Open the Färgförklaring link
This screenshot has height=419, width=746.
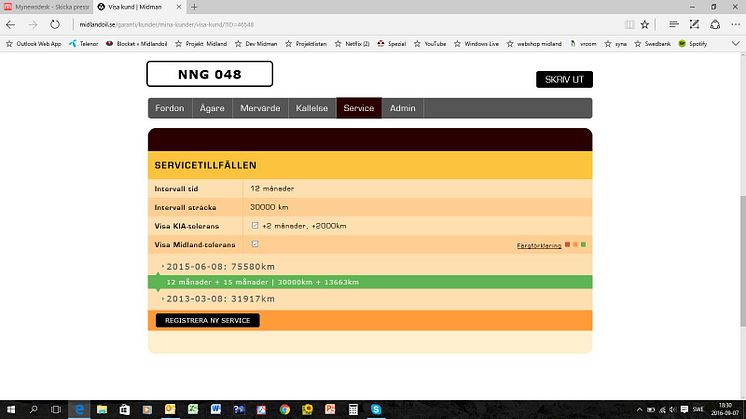(539, 245)
